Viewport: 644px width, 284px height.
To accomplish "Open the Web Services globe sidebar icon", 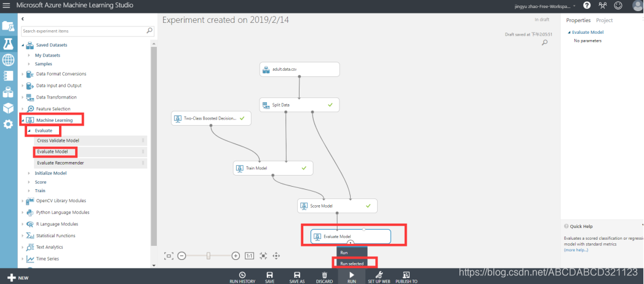I will tap(8, 60).
